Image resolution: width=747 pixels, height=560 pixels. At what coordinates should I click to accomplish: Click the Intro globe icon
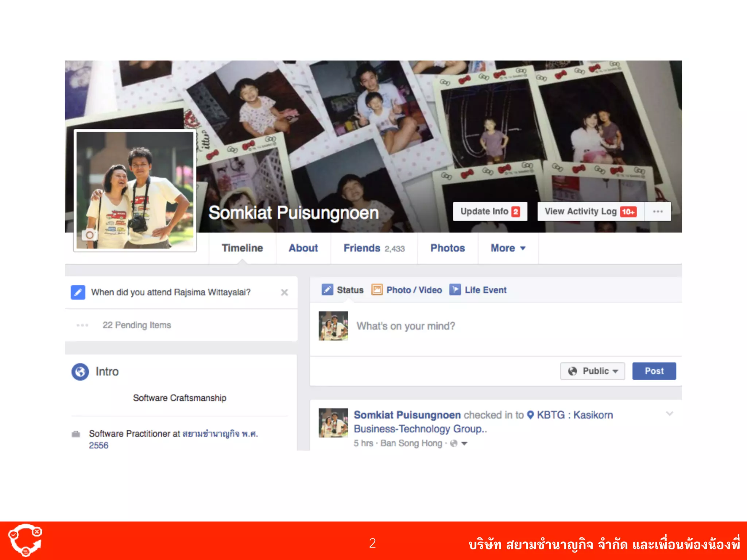pos(80,372)
